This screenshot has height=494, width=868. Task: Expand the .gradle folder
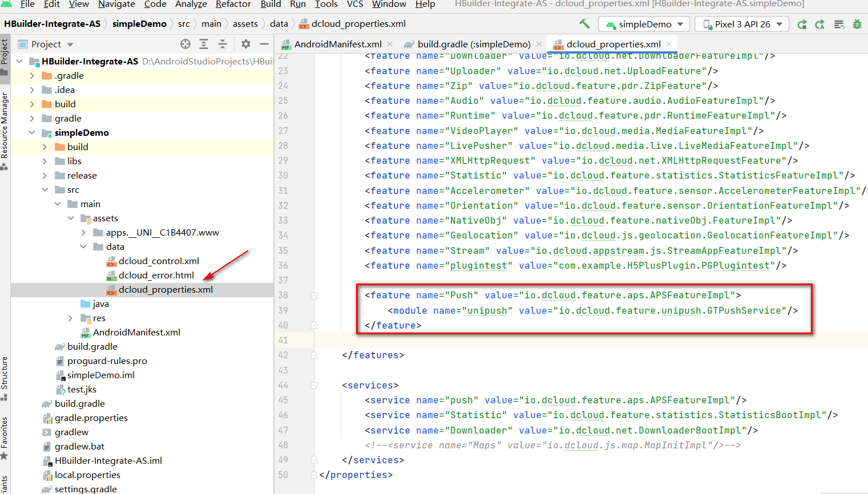[x=32, y=75]
